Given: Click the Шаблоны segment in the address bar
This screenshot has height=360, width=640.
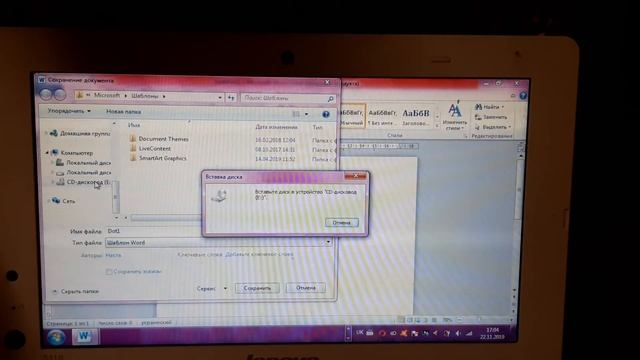Looking at the screenshot, I should 145,96.
